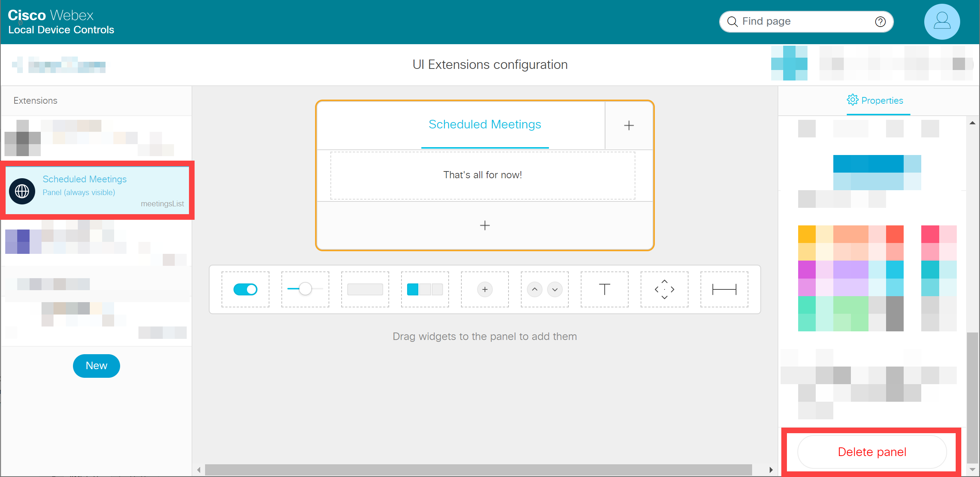Select the slider widget in palette
The height and width of the screenshot is (477, 980).
click(305, 289)
